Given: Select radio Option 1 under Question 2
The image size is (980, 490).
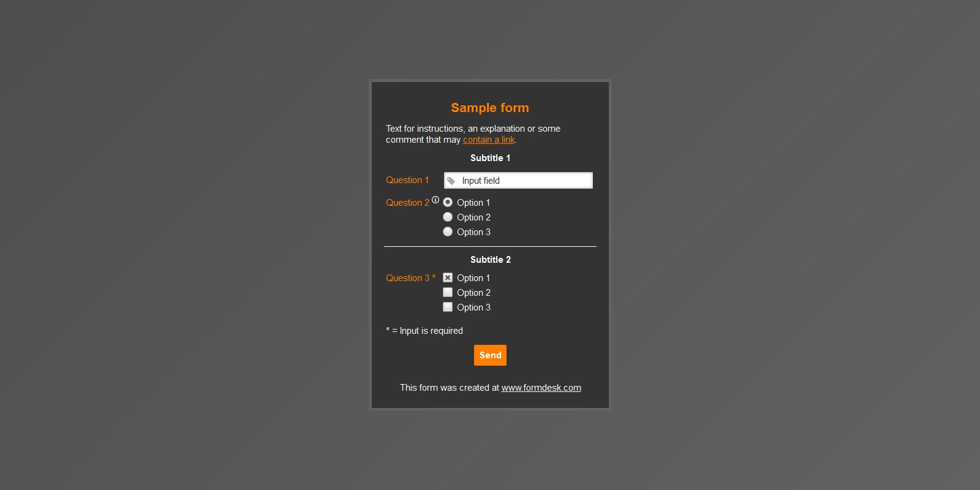Looking at the screenshot, I should coord(448,202).
